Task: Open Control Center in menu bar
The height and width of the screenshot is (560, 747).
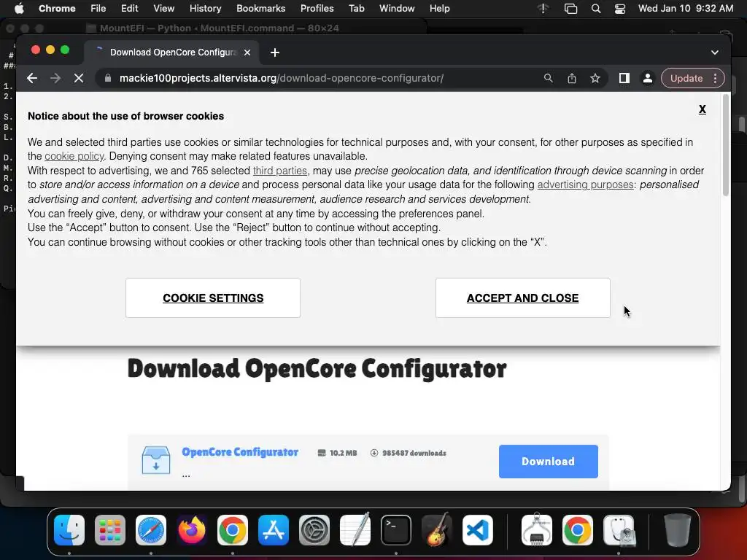Action: [620, 9]
